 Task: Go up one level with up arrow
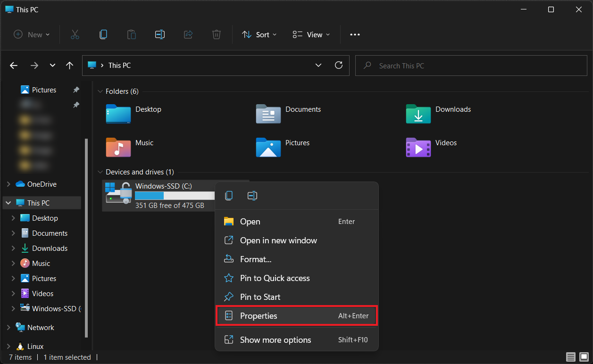point(70,66)
